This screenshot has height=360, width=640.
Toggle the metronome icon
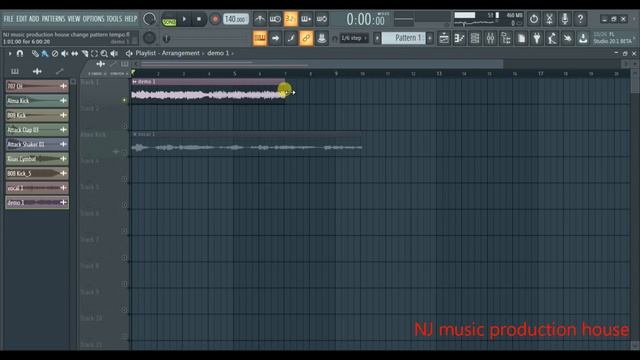(x=260, y=19)
